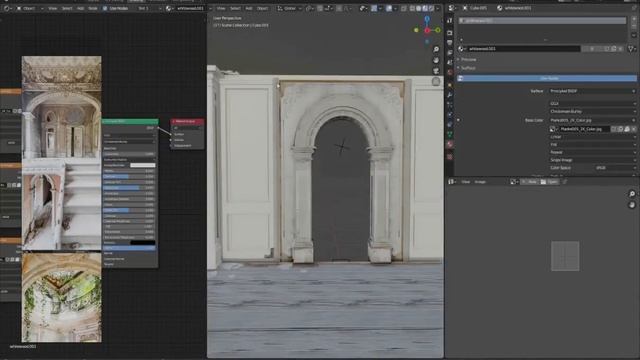
Task: Open image editor Image menu
Action: [x=480, y=182]
